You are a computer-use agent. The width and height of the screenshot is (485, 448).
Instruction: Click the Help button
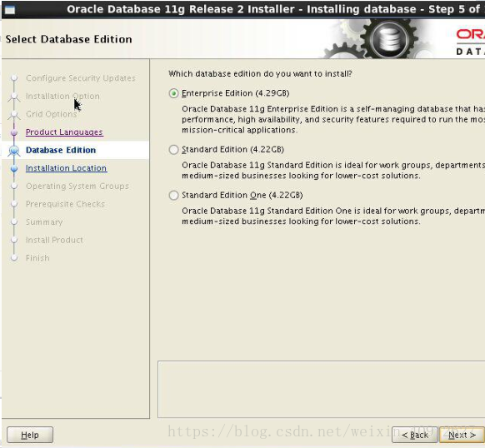pyautogui.click(x=30, y=435)
